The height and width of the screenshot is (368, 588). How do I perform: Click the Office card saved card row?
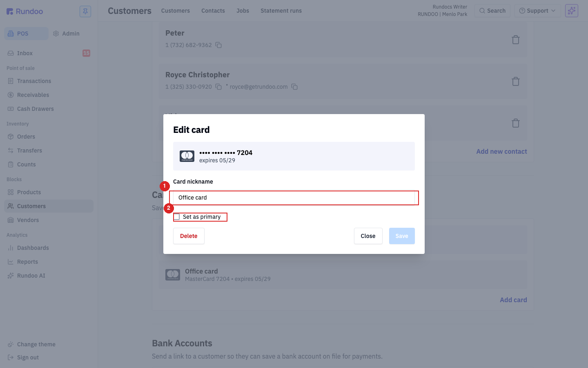343,275
